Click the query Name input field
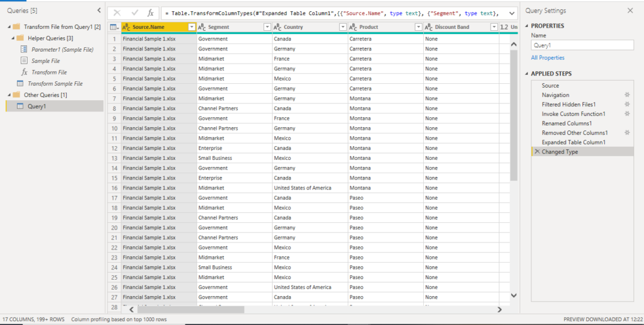Screen dimensions: 644x325 click(x=582, y=46)
